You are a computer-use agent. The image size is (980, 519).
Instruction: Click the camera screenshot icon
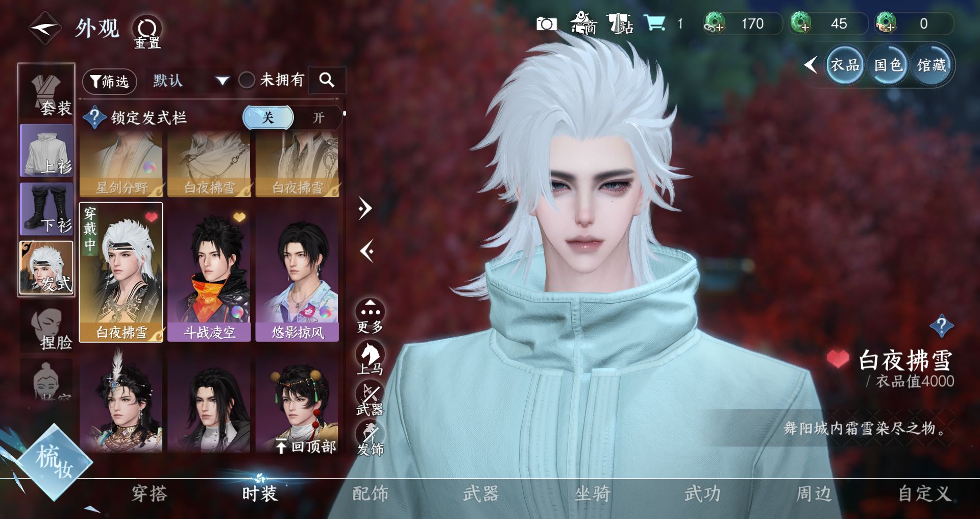tap(546, 24)
